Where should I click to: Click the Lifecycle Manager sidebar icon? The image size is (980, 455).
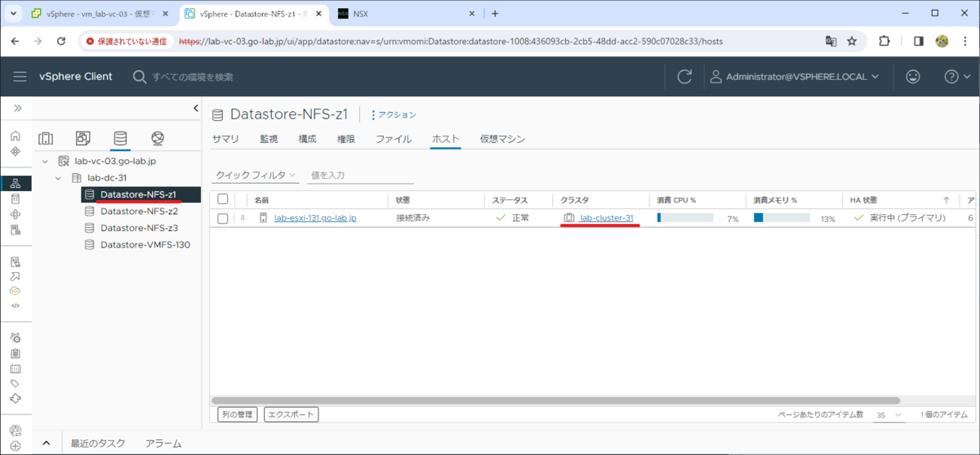pos(16,399)
